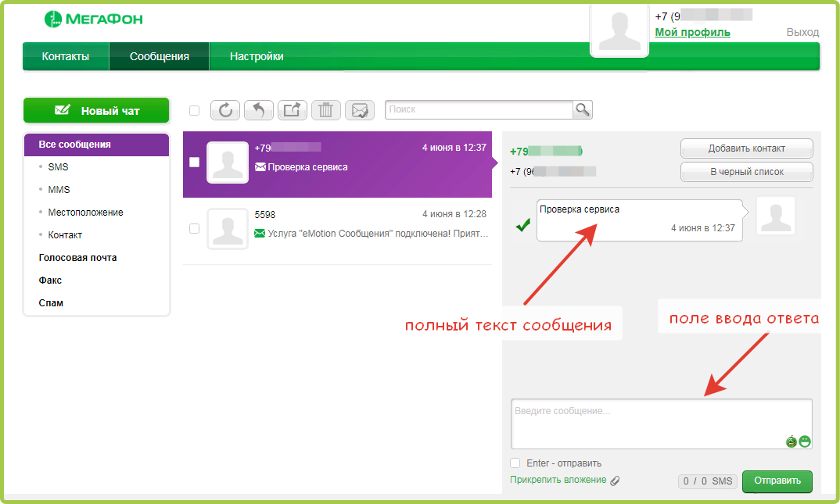840x504 pixels.
Task: Open the smiley face picker in reply field
Action: pos(805,441)
